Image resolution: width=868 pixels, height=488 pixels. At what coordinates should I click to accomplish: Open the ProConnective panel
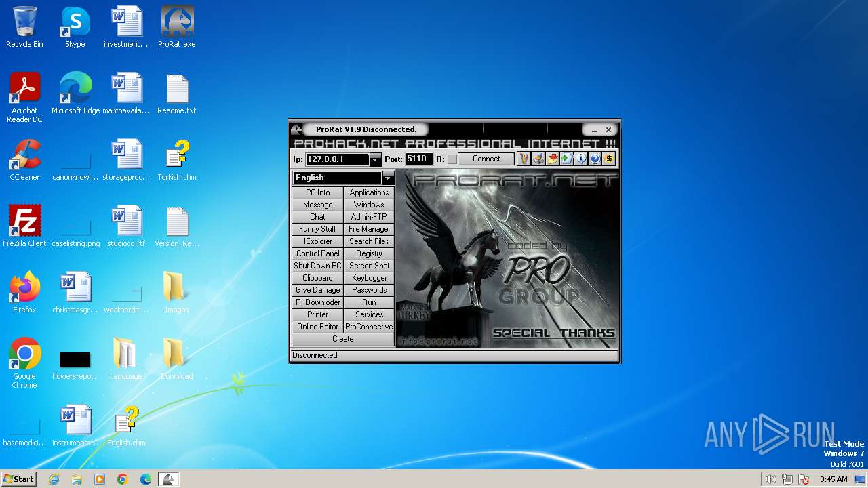(x=369, y=327)
